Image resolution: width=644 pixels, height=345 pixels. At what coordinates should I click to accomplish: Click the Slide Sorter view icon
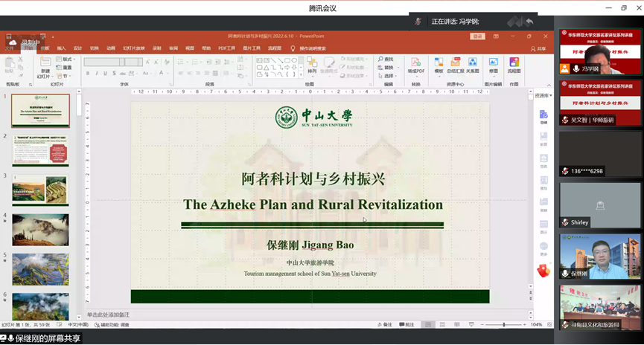(442, 324)
